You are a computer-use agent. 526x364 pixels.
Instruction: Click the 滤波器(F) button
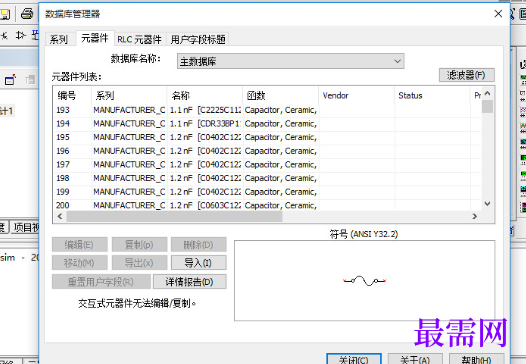(x=467, y=75)
